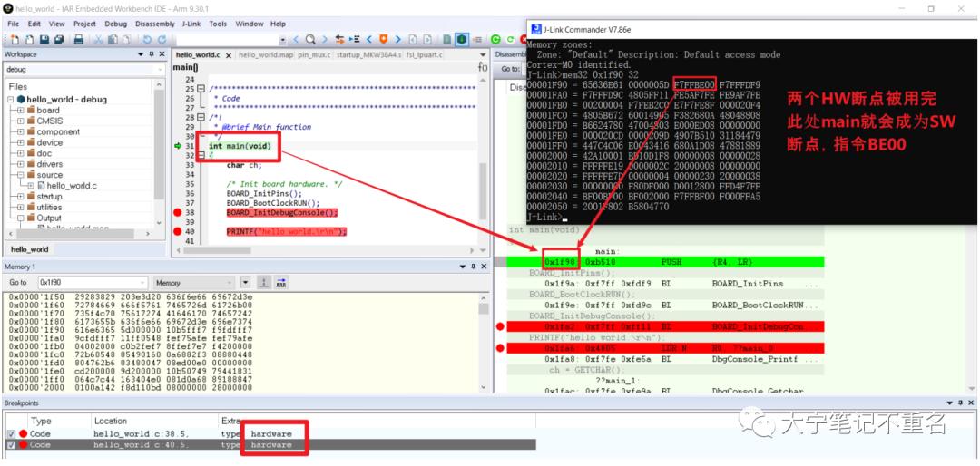Click the Print icon in the toolbar
This screenshot has height=466, width=980.
click(79, 39)
